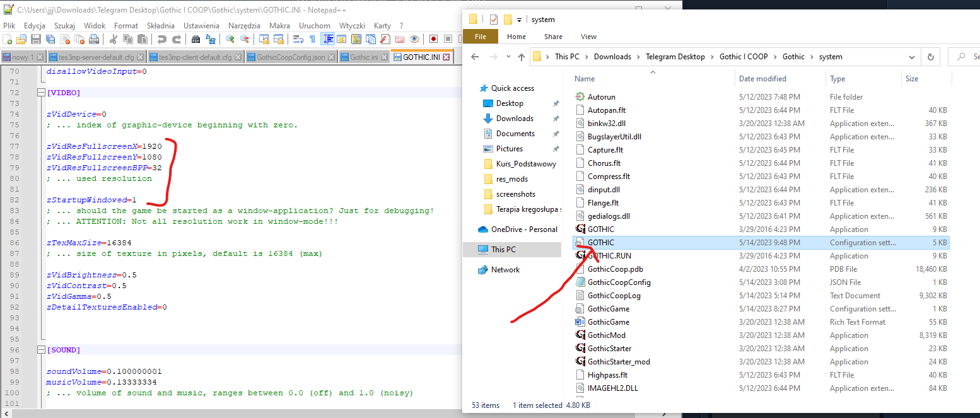Start macro recording with the red dot icon

click(x=433, y=39)
